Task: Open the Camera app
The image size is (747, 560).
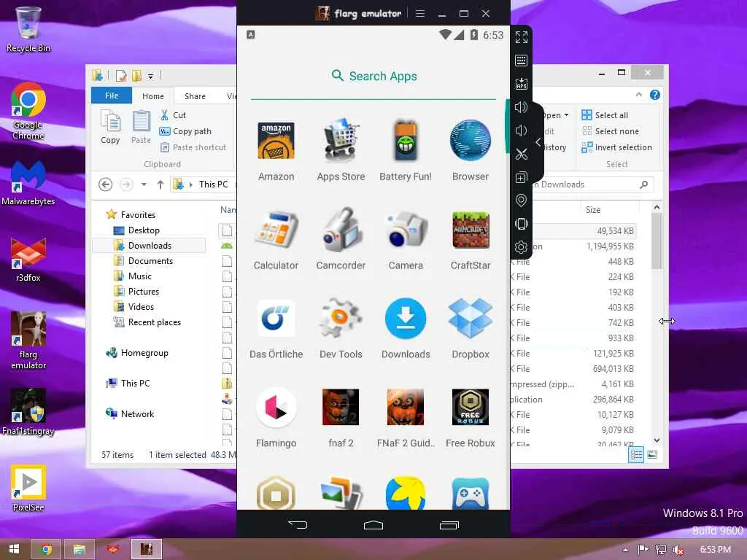Action: pos(406,239)
